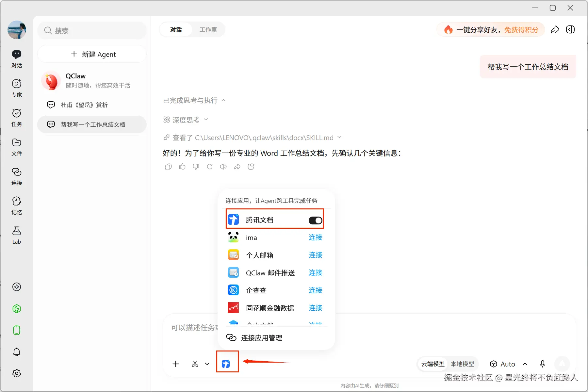Switch to the 工作室 tab
This screenshot has width=588, height=392.
208,30
